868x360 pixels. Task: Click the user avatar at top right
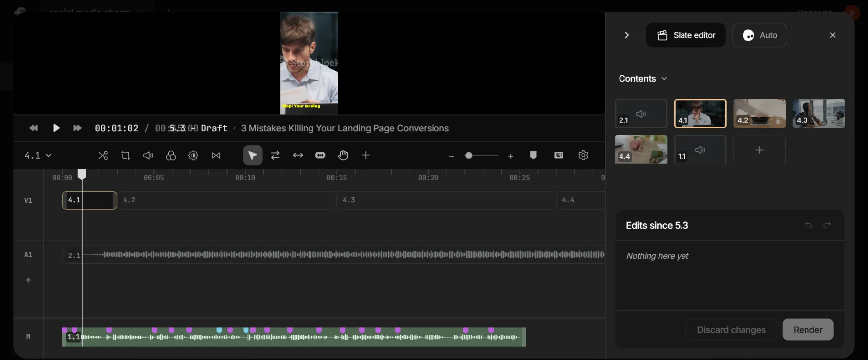(x=852, y=12)
